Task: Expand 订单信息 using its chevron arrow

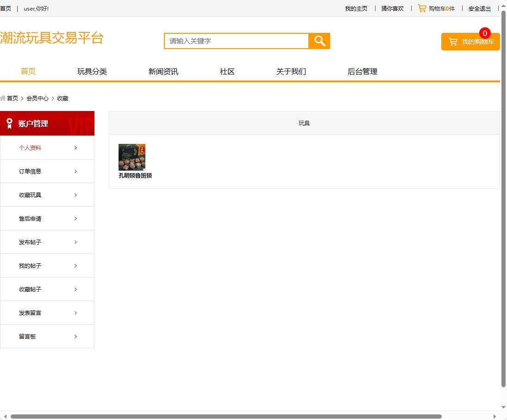Action: (x=75, y=171)
